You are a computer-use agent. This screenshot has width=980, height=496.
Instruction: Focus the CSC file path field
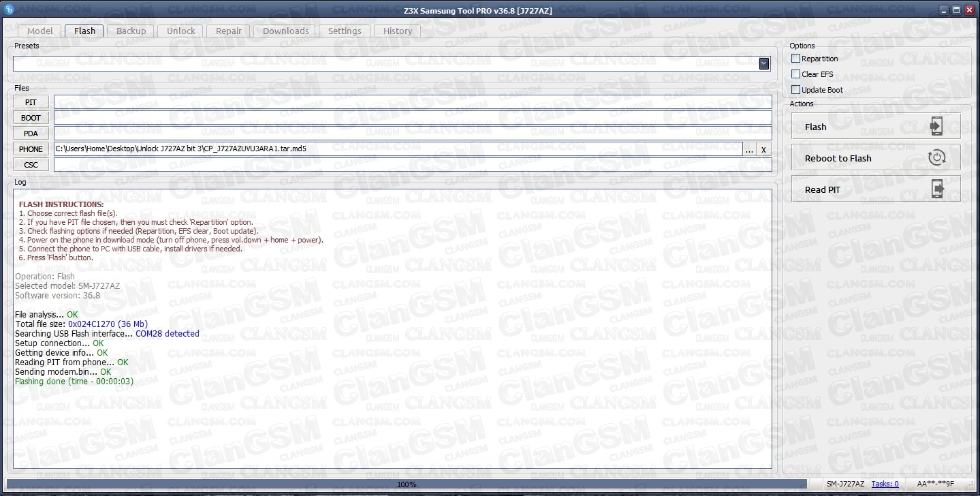[x=413, y=165]
